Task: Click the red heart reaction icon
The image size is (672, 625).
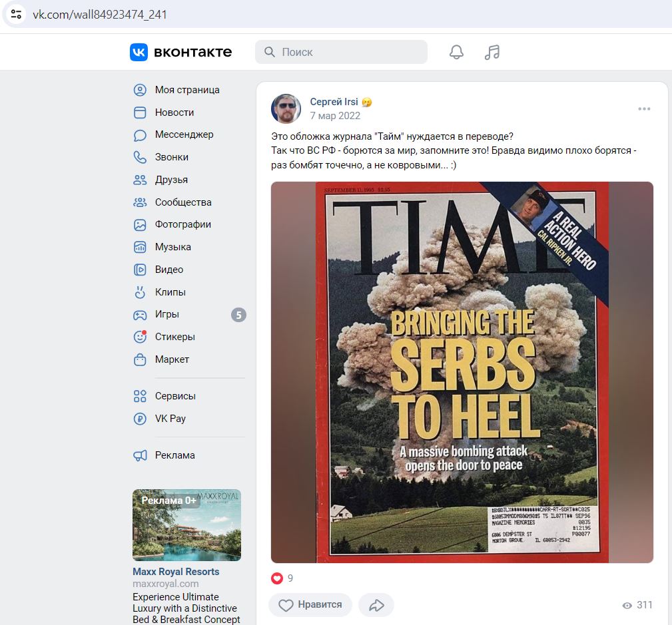Action: pyautogui.click(x=277, y=578)
